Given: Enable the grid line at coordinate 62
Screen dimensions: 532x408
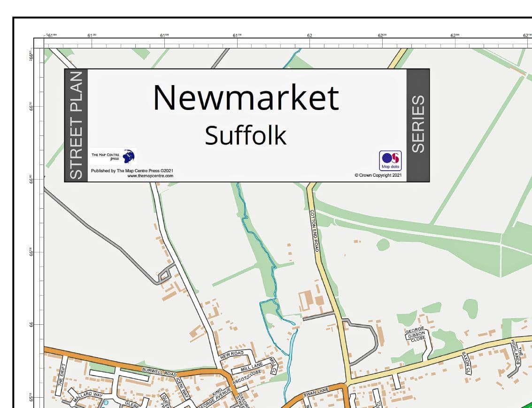Looking at the screenshot, I should click(x=309, y=35).
